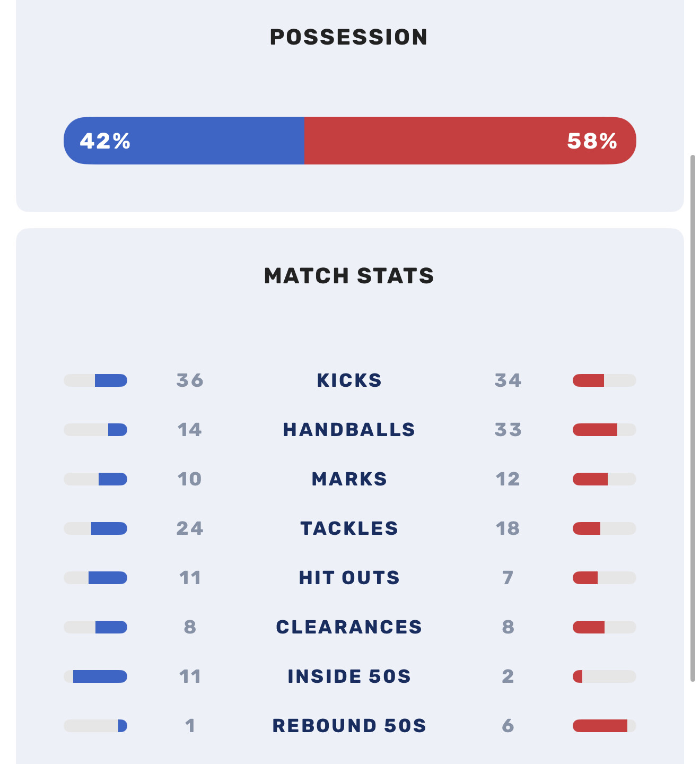Image resolution: width=700 pixels, height=764 pixels.
Task: Click the red bar for Handballs
Action: pyautogui.click(x=595, y=430)
